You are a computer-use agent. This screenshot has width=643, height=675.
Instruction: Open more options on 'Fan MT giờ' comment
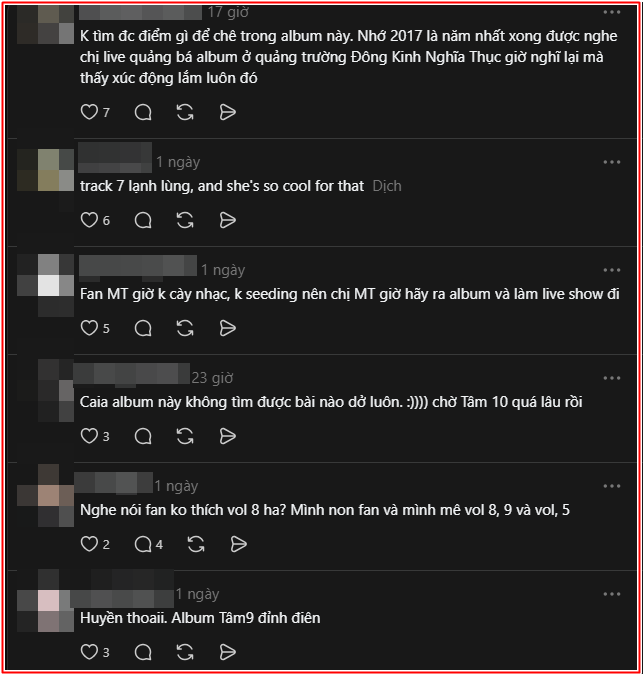(x=611, y=269)
